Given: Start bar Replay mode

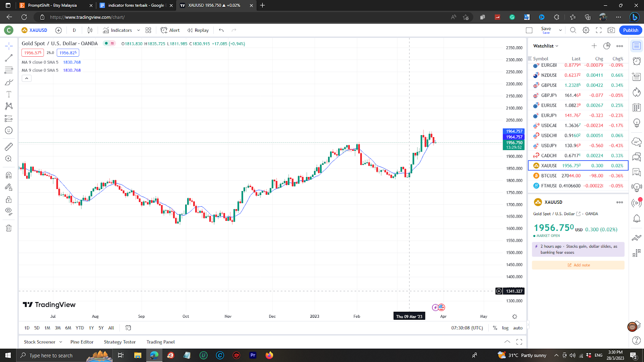Looking at the screenshot, I should (x=198, y=30).
